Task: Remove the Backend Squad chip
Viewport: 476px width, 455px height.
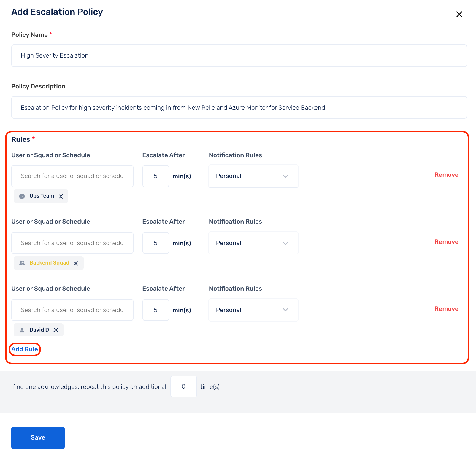Action: (x=76, y=263)
